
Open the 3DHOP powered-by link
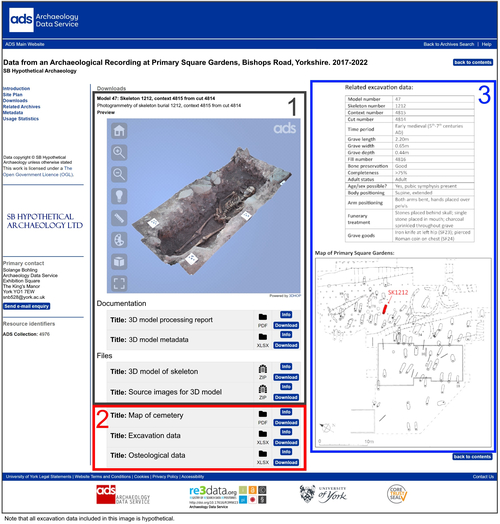[x=295, y=296]
